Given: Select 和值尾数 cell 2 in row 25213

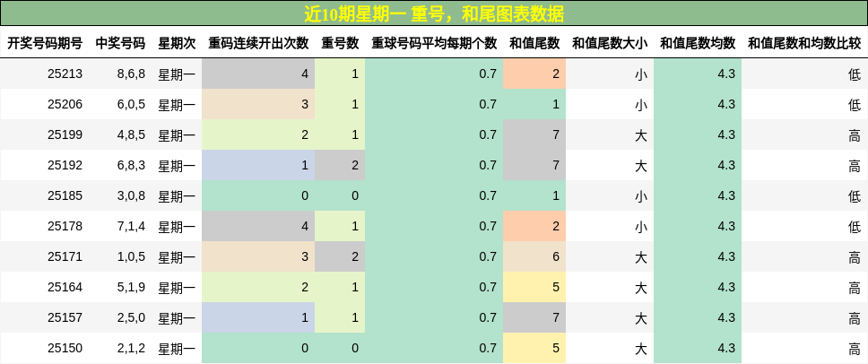Looking at the screenshot, I should [534, 74].
